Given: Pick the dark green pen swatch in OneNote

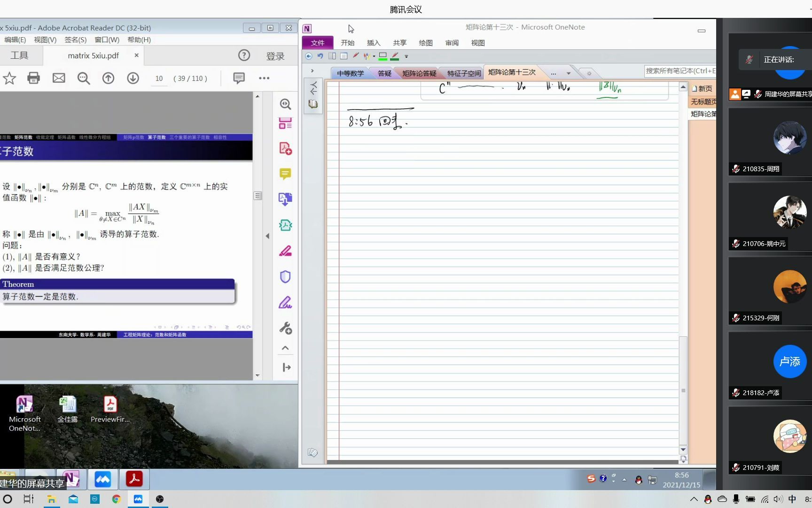Looking at the screenshot, I should (395, 56).
